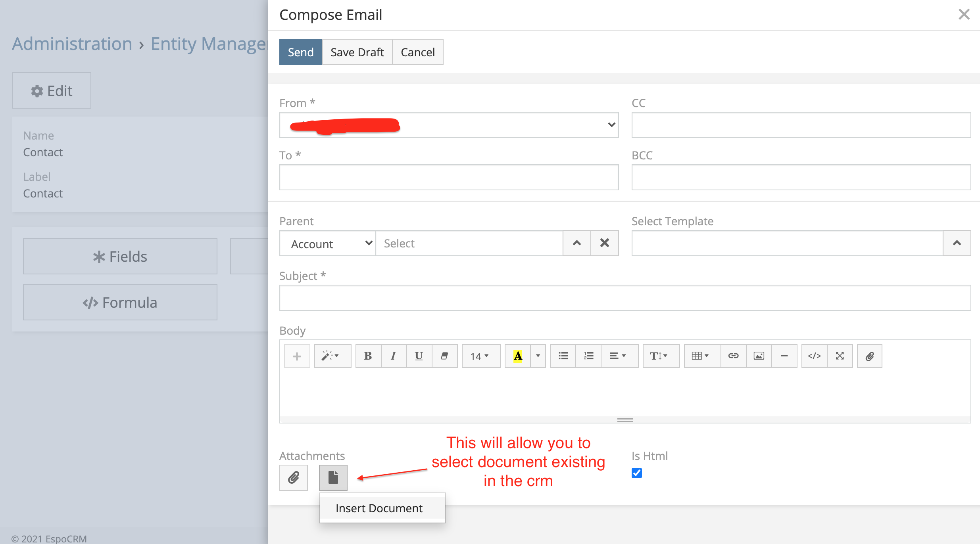The width and height of the screenshot is (980, 544).
Task: Expand Select Template chevron
Action: point(957,243)
